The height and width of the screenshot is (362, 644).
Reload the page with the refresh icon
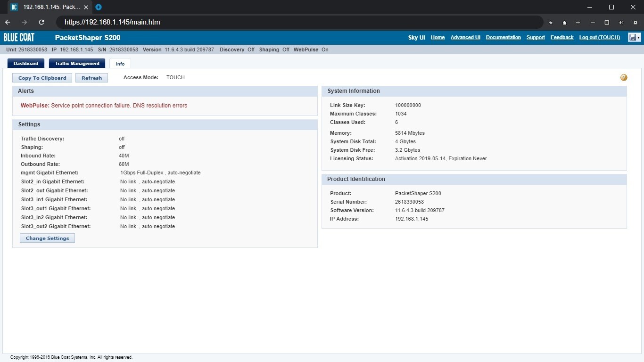pos(41,22)
